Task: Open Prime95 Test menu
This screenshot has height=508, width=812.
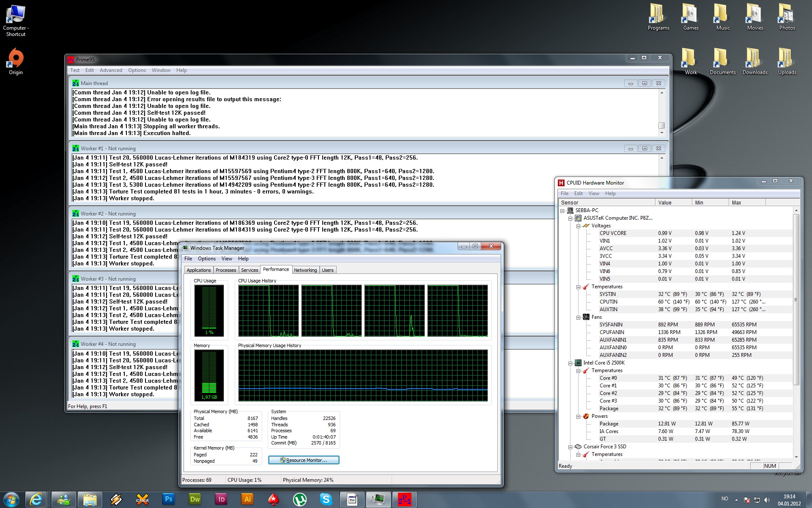Action: (75, 70)
